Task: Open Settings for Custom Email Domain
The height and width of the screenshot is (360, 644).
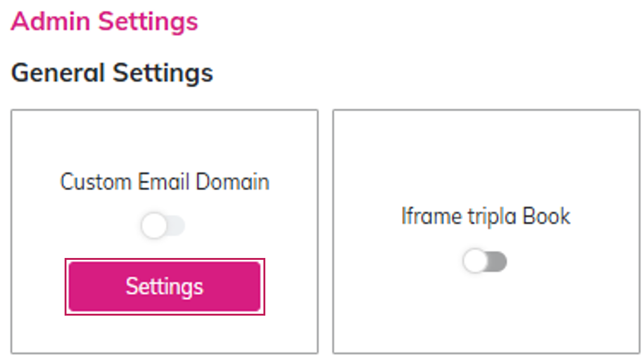Action: (165, 286)
